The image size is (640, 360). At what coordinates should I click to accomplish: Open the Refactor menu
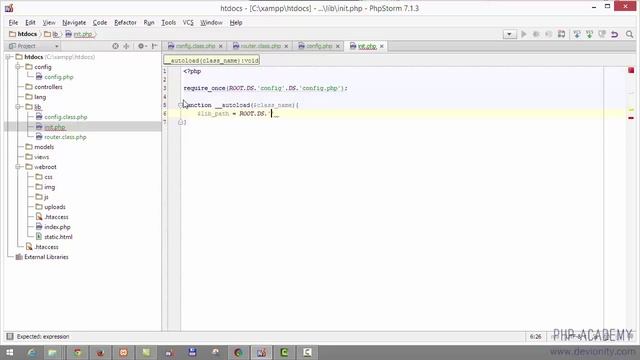(x=125, y=22)
